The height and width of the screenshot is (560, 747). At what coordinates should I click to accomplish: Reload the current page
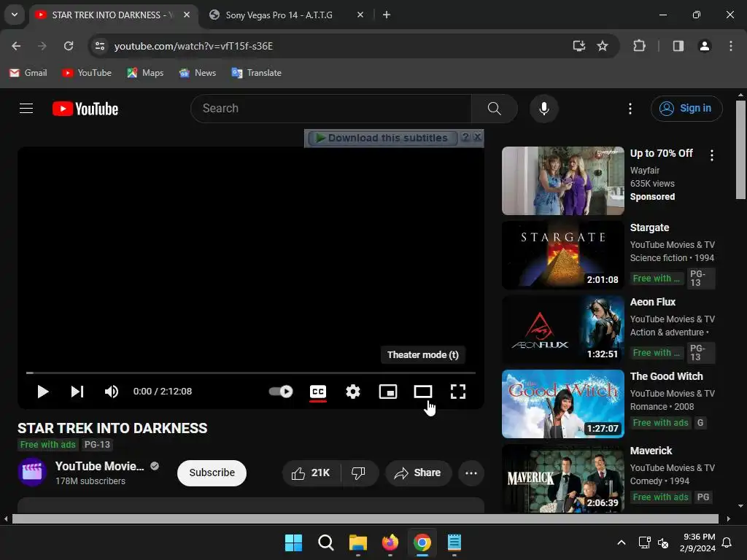(x=69, y=46)
